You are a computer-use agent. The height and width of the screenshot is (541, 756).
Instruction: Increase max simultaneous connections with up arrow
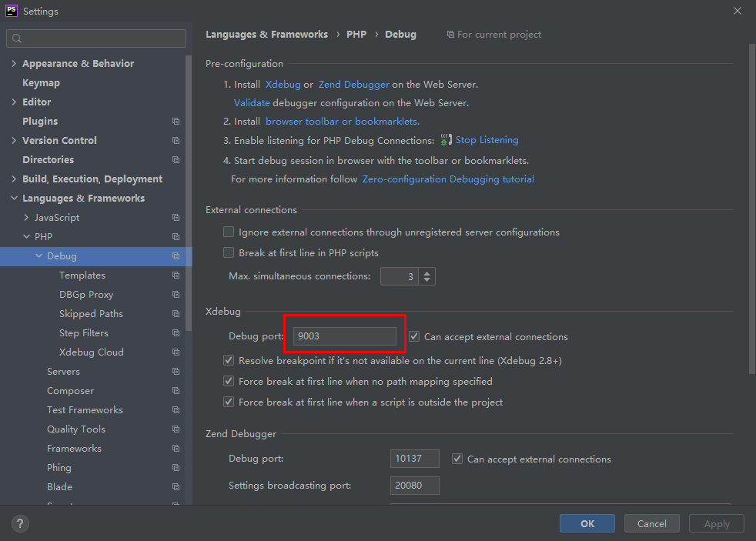pos(427,272)
